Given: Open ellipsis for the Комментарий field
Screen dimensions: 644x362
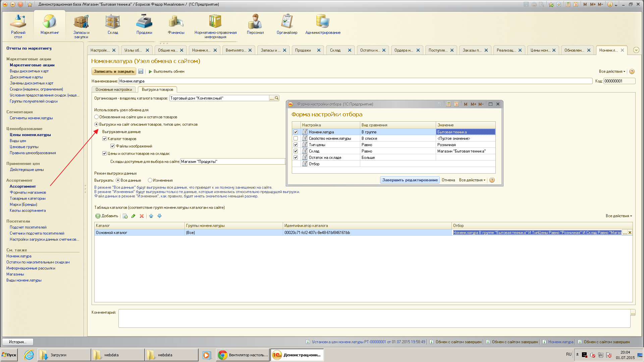Looking at the screenshot, I should click(633, 313).
